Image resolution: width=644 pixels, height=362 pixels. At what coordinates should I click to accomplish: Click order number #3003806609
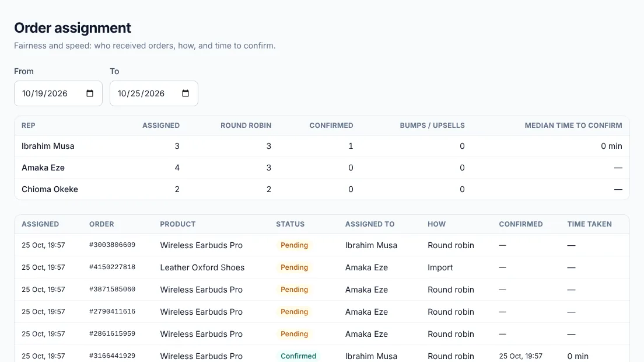(112, 245)
